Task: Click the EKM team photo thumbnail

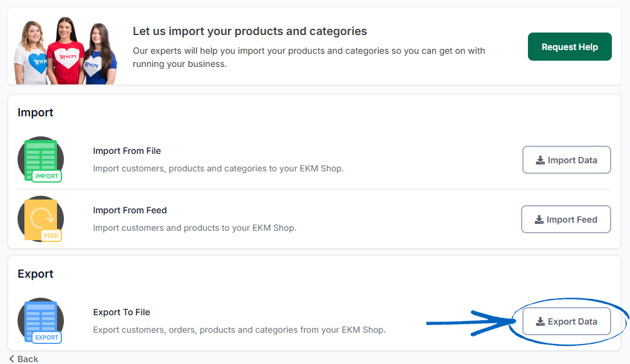Action: [x=66, y=51]
